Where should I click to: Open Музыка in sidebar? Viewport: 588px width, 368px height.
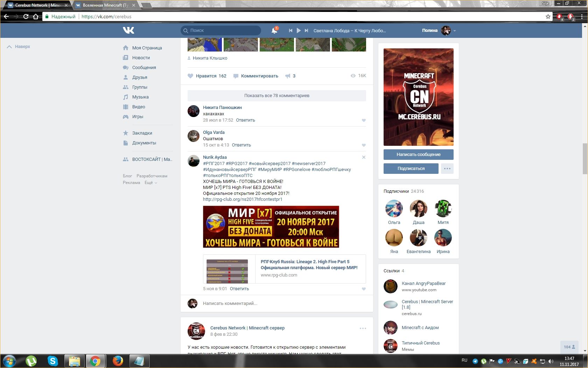140,97
